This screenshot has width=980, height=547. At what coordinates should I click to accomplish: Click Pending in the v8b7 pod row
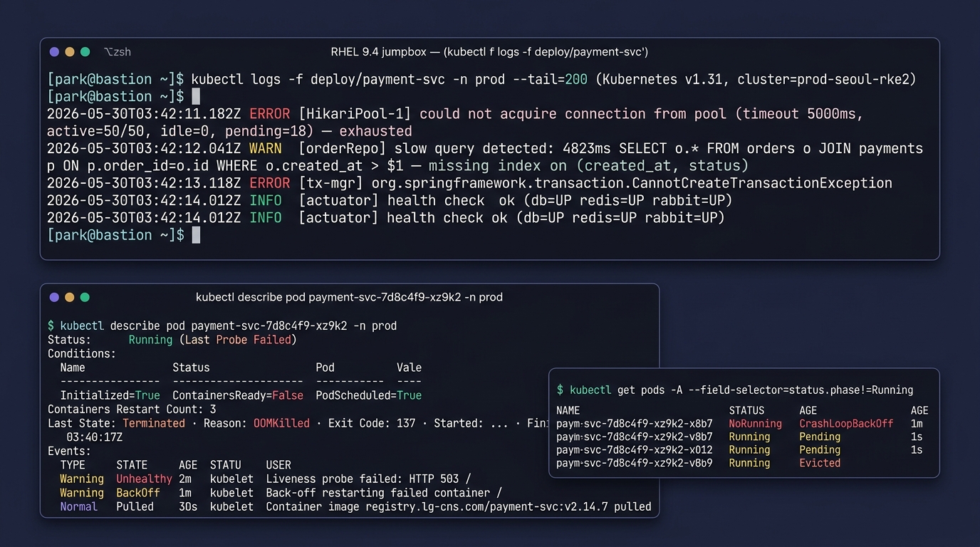tap(820, 437)
